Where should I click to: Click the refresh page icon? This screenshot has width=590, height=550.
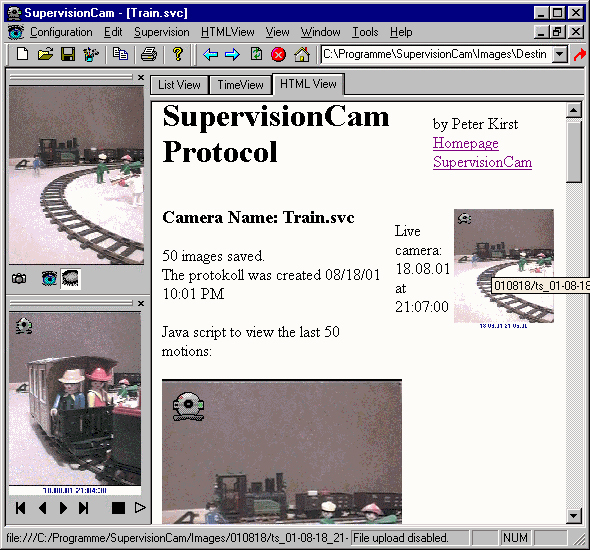[x=257, y=54]
